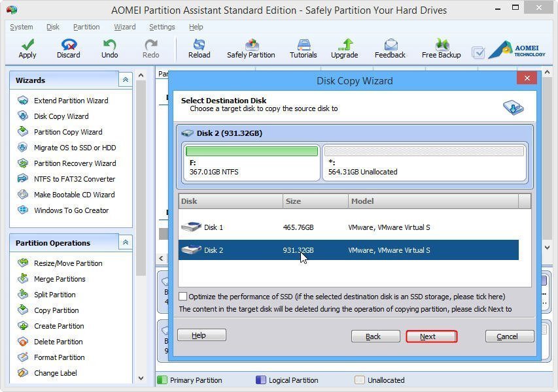Click the Next button in wizard
Screen dimensions: 558x392
(x=431, y=336)
